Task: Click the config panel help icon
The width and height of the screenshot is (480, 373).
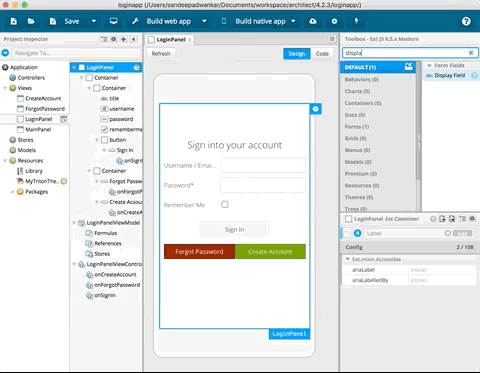Action: tap(433, 219)
